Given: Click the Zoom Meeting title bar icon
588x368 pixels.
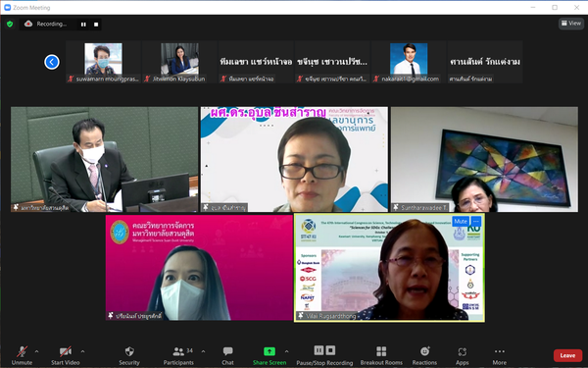Looking at the screenshot, I should tap(7, 8).
